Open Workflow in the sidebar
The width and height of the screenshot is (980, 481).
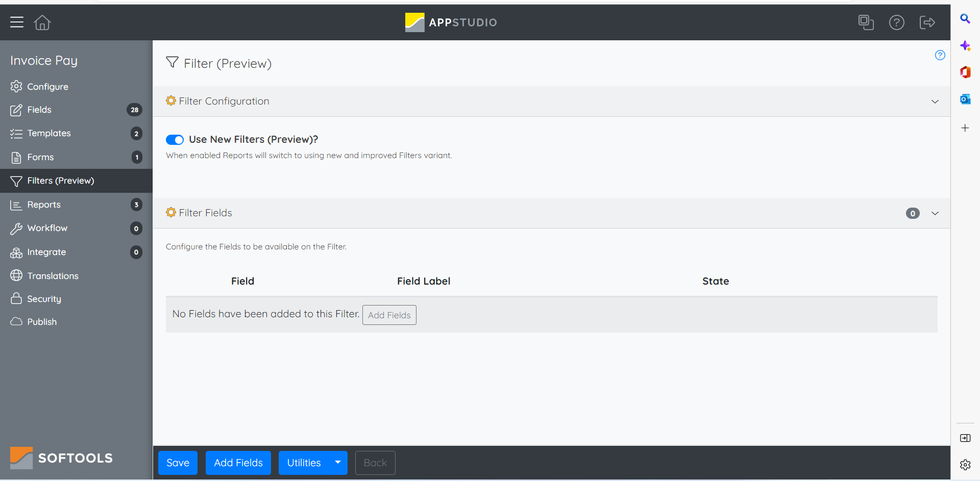76,228
